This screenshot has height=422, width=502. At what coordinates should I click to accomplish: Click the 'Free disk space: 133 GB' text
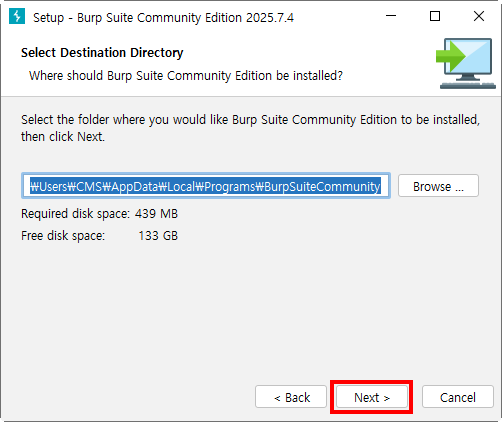pos(99,236)
